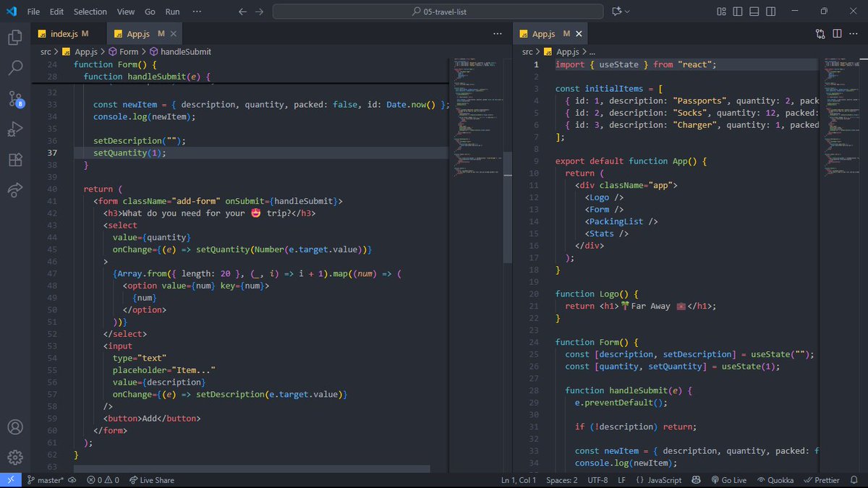This screenshot has width=868, height=488.
Task: Toggle the Primary Side Bar
Action: (x=737, y=12)
